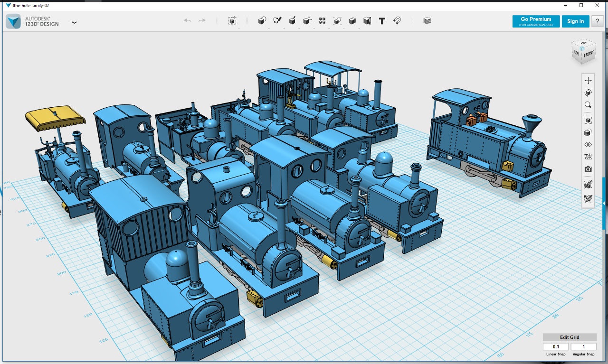Toggle the Snap magnet tool
Image resolution: width=608 pixels, height=364 pixels.
397,21
